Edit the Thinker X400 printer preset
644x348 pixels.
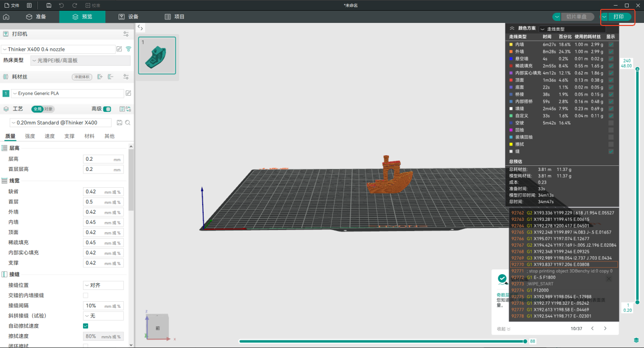pyautogui.click(x=119, y=49)
